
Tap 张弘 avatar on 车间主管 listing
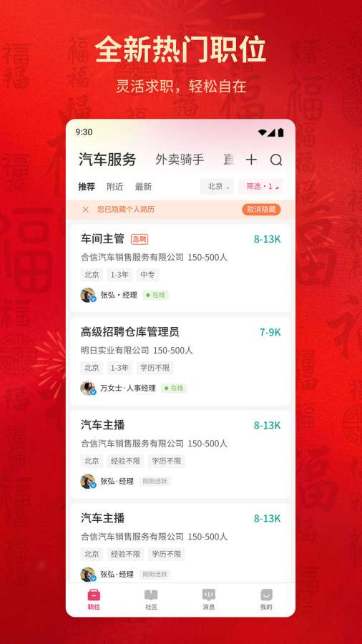(x=88, y=295)
